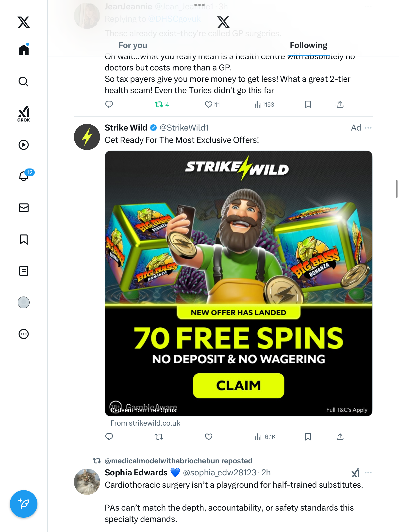Viewport: 399px width, 532px height.
Task: Open Sophia Edwards' cat profile picture
Action: pyautogui.click(x=87, y=482)
